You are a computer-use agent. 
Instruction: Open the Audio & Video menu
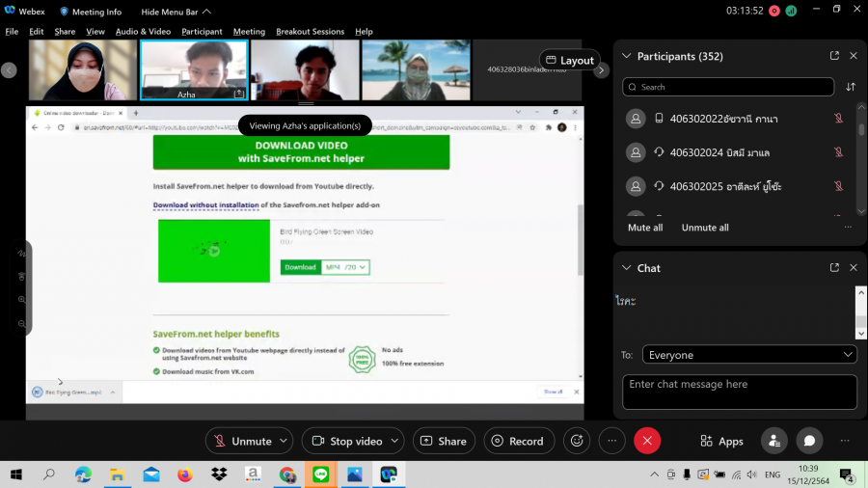click(143, 31)
